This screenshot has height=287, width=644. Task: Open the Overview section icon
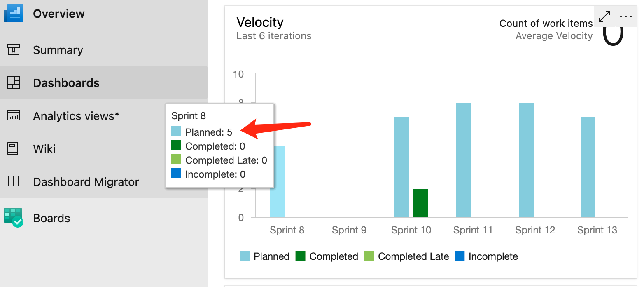tap(14, 13)
